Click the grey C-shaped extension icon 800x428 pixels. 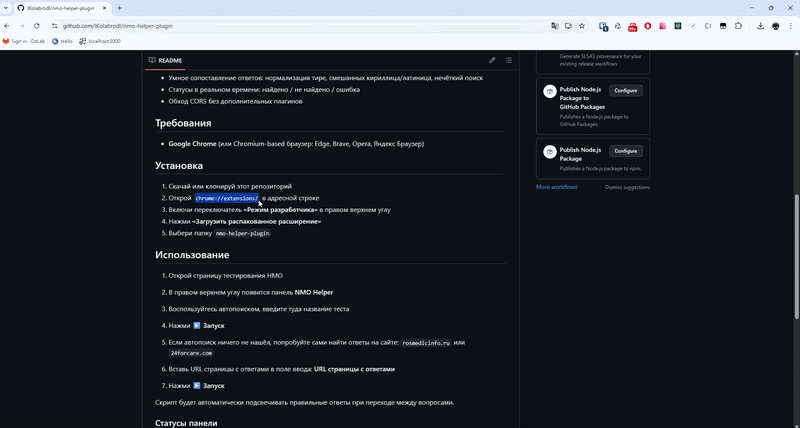[x=708, y=26]
